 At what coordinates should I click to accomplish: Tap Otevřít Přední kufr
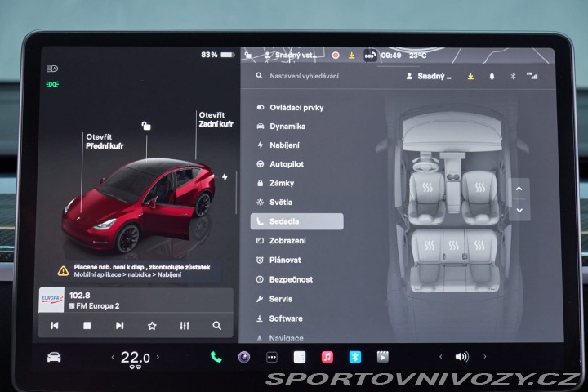pos(105,141)
